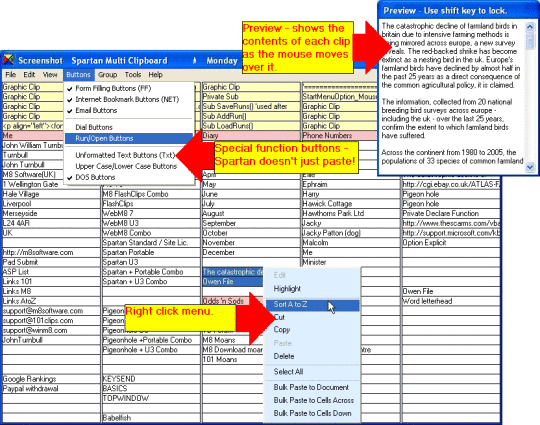Click the Hawthorns Park Ltd clip
Screen dimensions: 540x425
[x=351, y=214]
